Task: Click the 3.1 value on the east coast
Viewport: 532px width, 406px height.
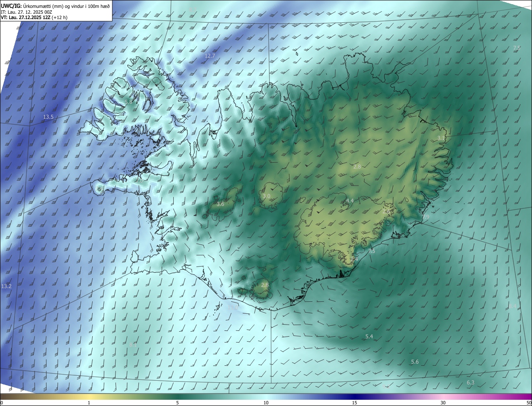Action: pyautogui.click(x=441, y=137)
